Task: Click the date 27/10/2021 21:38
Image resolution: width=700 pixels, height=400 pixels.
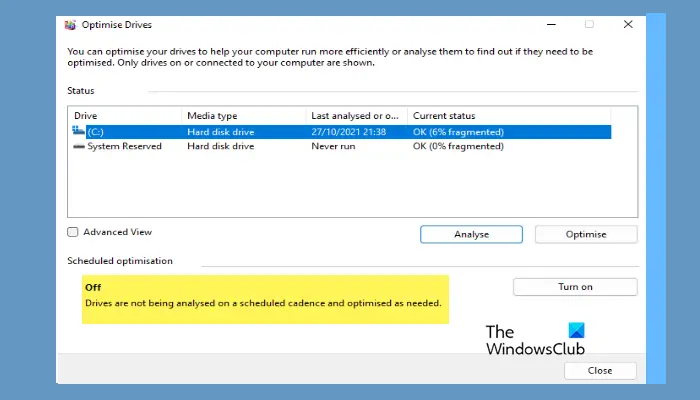Action: click(x=349, y=132)
